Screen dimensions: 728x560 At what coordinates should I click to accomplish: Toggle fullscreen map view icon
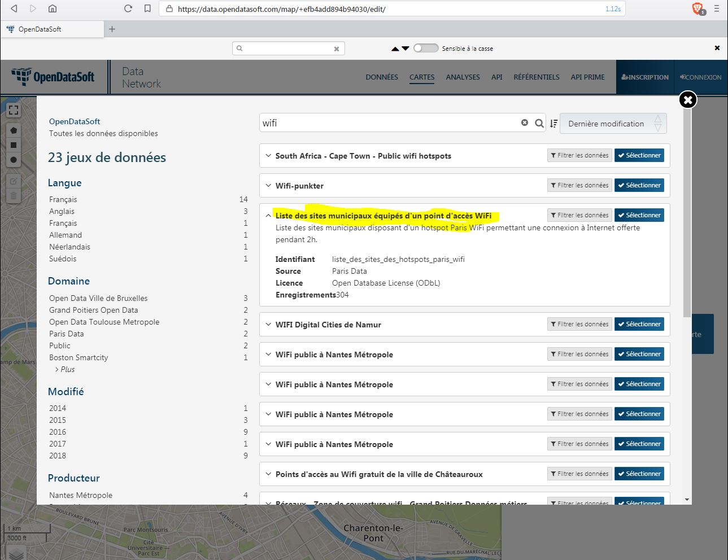tap(14, 110)
